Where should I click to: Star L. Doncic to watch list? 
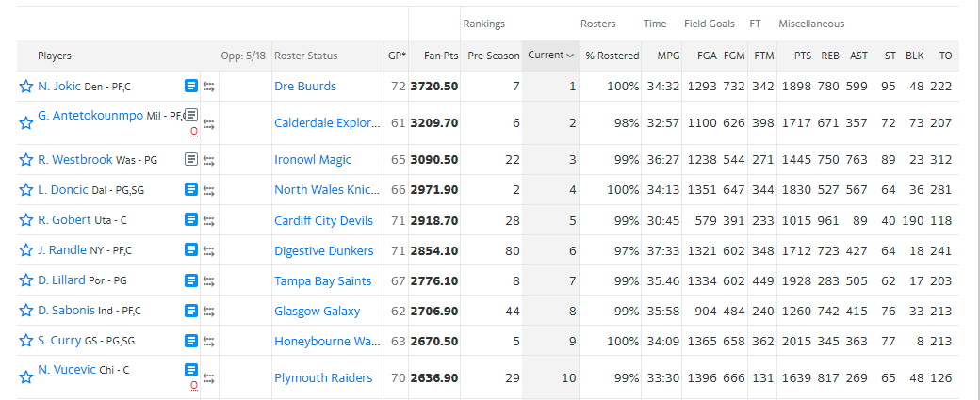click(25, 190)
